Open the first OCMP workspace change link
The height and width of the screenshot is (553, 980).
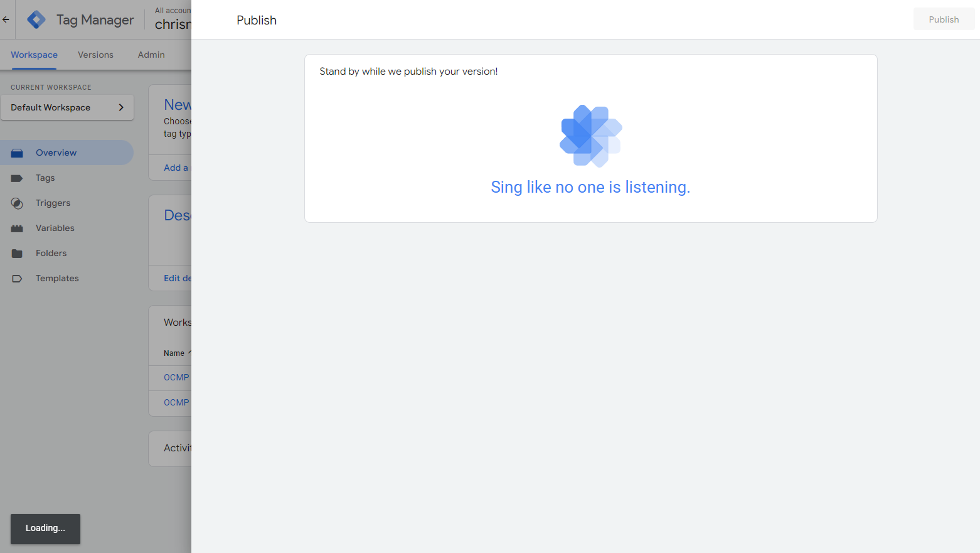pos(177,377)
